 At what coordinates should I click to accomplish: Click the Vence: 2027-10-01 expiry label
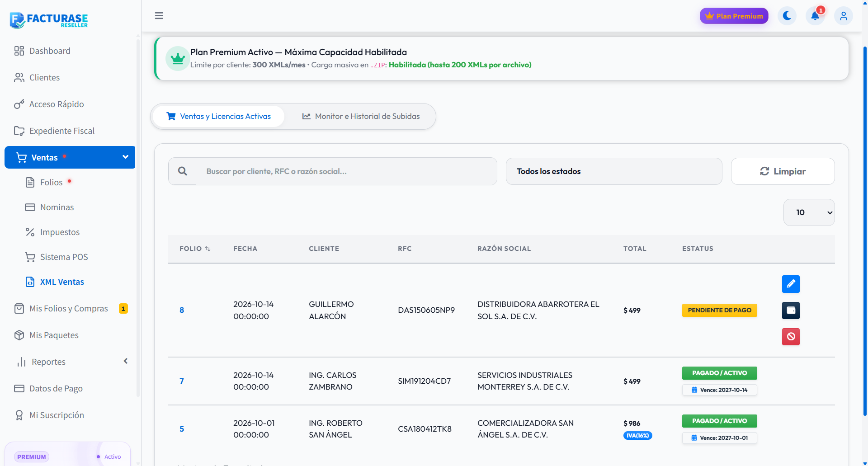pos(719,438)
